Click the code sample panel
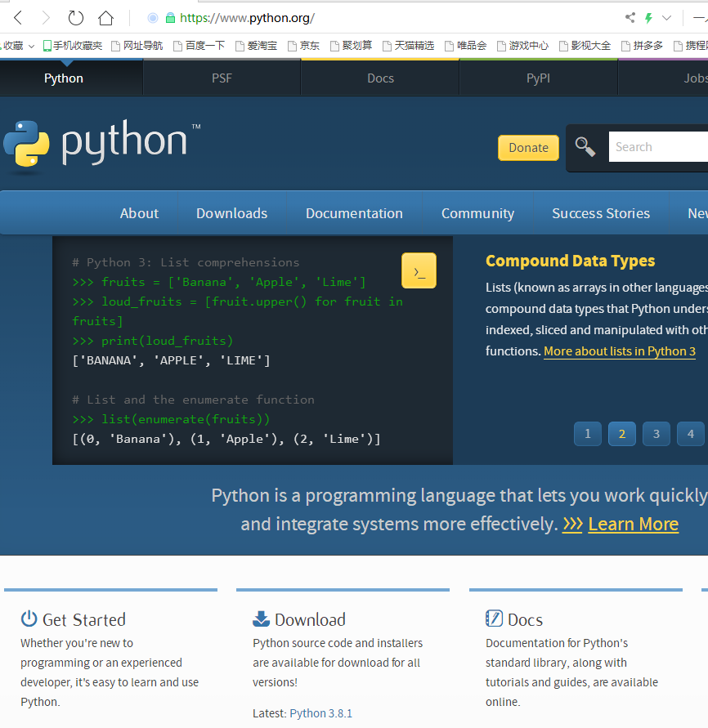Image resolution: width=708 pixels, height=728 pixels. tap(253, 351)
